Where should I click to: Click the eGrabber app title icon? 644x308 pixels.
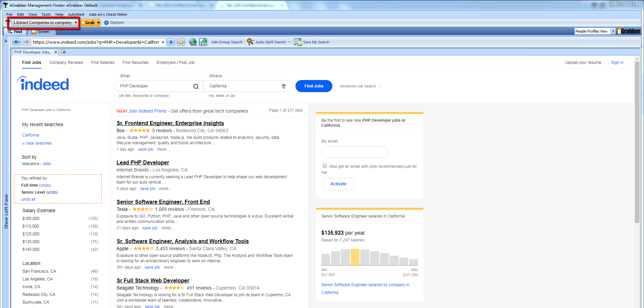tap(5, 5)
